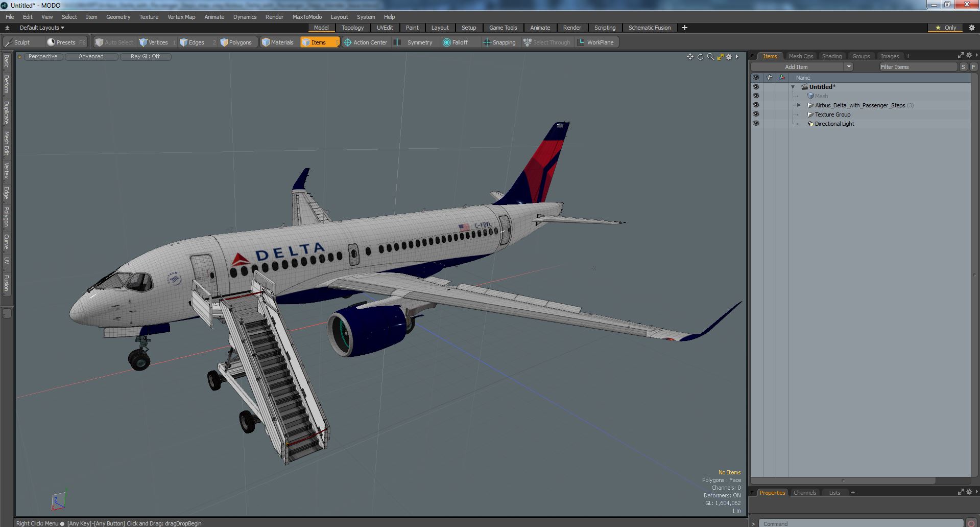Screen dimensions: 980x527
Task: Open the Presets browser
Action: point(66,42)
